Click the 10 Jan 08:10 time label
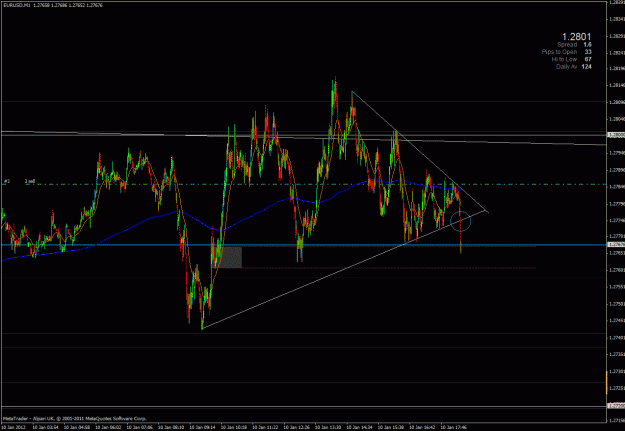This screenshot has height=431, width=625. [170, 427]
